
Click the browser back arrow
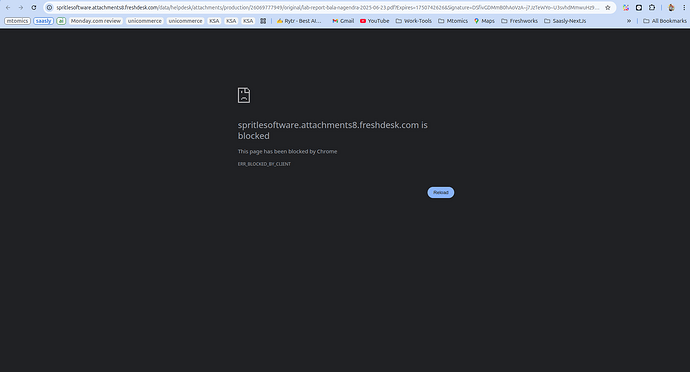(8, 7)
